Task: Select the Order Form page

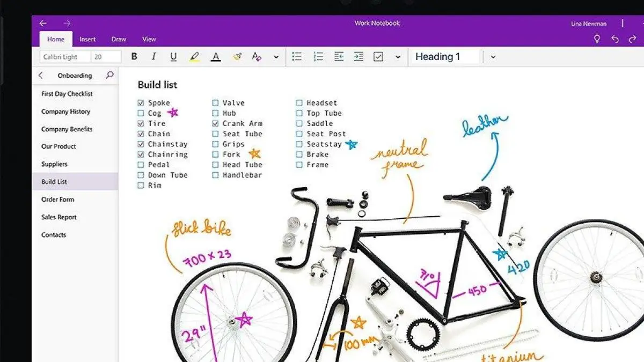Action: 57,199
